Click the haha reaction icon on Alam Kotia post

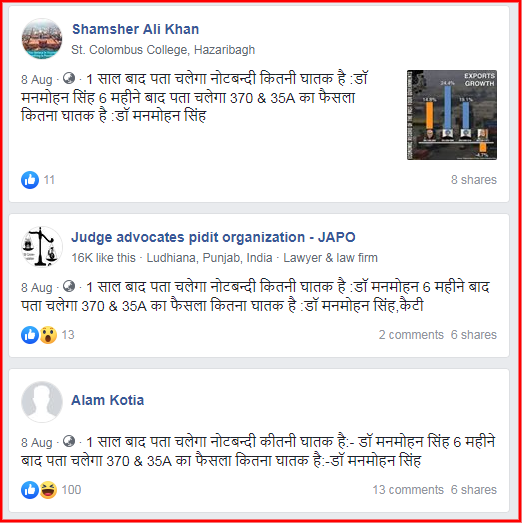(x=48, y=490)
